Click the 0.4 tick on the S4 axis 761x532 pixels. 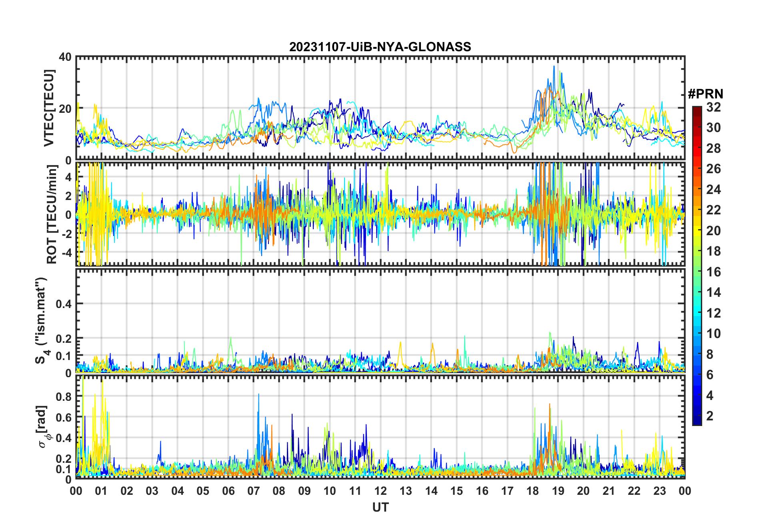(x=64, y=304)
